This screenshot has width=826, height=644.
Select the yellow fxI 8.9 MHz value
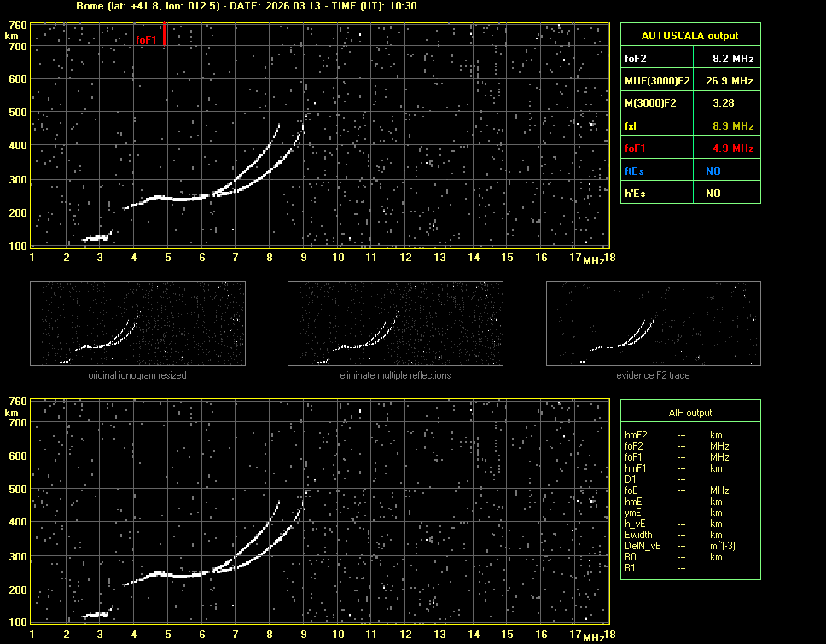(x=733, y=126)
